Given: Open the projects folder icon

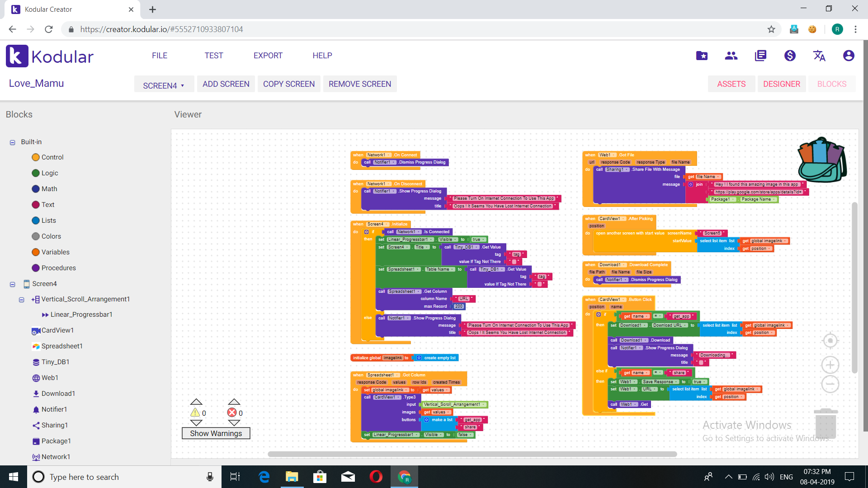Looking at the screenshot, I should click(x=702, y=56).
